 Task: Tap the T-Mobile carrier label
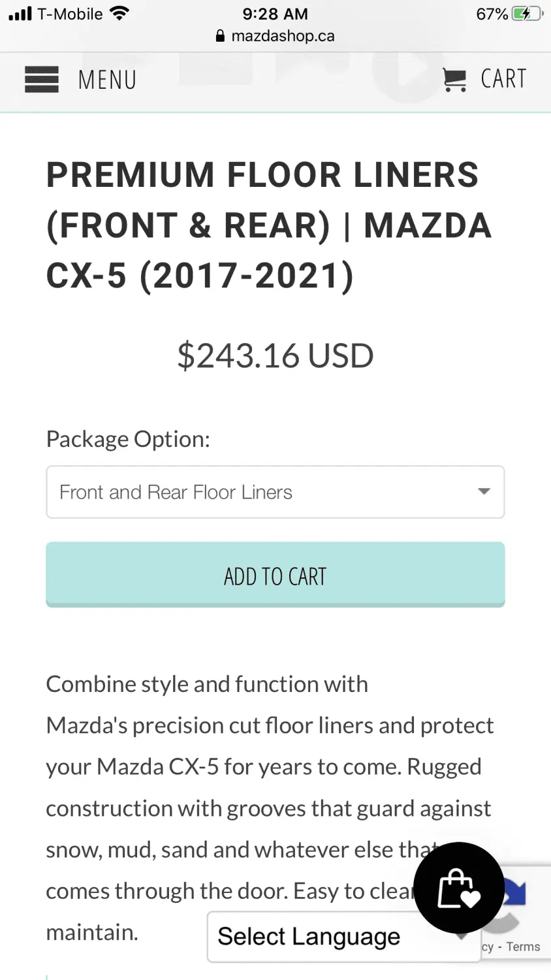coord(70,14)
